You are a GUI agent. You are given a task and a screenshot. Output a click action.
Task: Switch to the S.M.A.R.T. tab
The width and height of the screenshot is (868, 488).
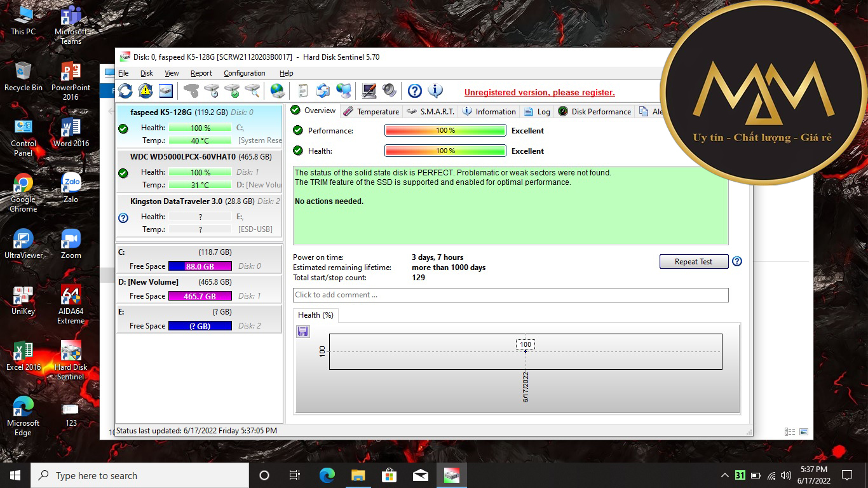coord(430,111)
